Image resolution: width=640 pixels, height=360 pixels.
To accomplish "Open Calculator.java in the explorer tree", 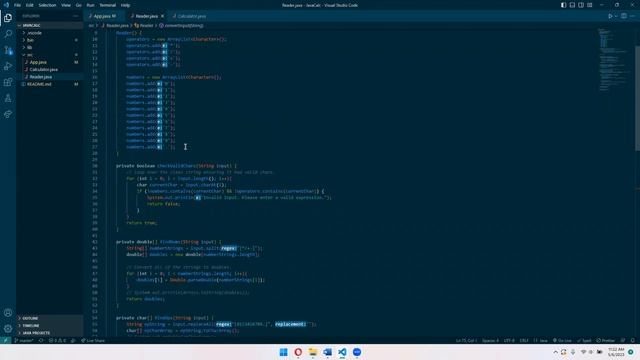I will (x=50, y=69).
